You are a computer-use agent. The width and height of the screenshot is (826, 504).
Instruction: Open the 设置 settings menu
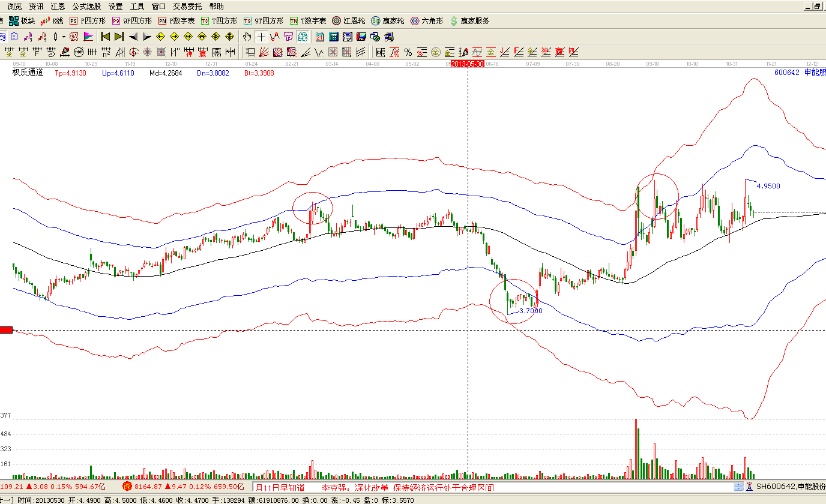point(116,6)
